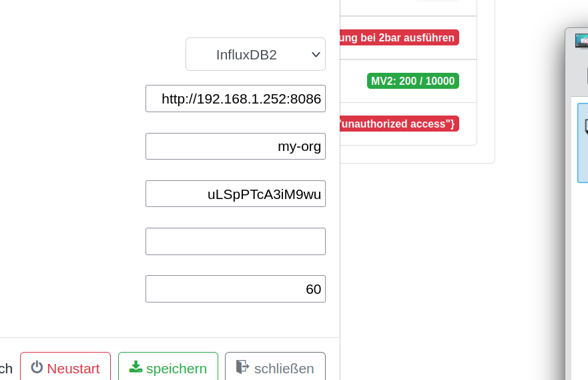Click into the my-org organization field

236,146
